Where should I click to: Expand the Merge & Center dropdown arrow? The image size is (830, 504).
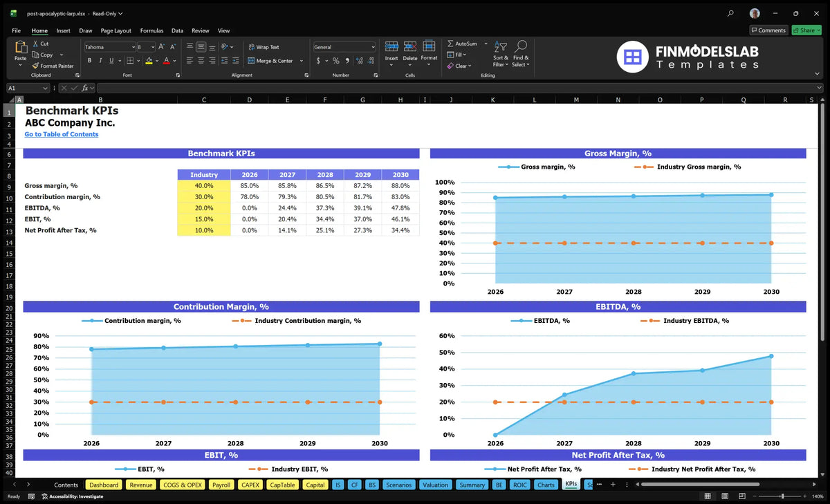tap(302, 61)
